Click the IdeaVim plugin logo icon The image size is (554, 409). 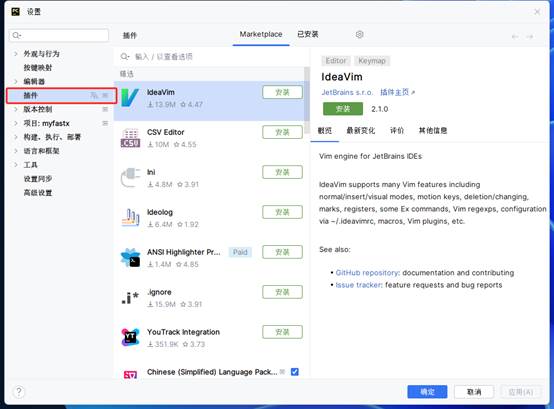(130, 98)
